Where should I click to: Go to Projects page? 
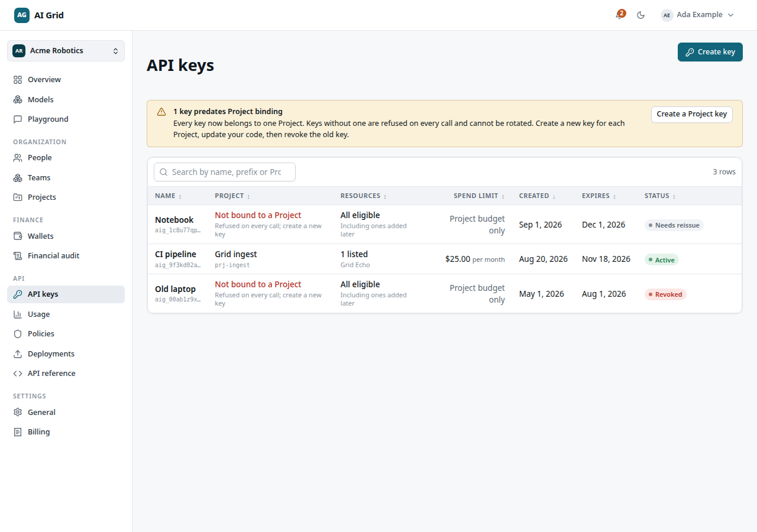coord(66,197)
